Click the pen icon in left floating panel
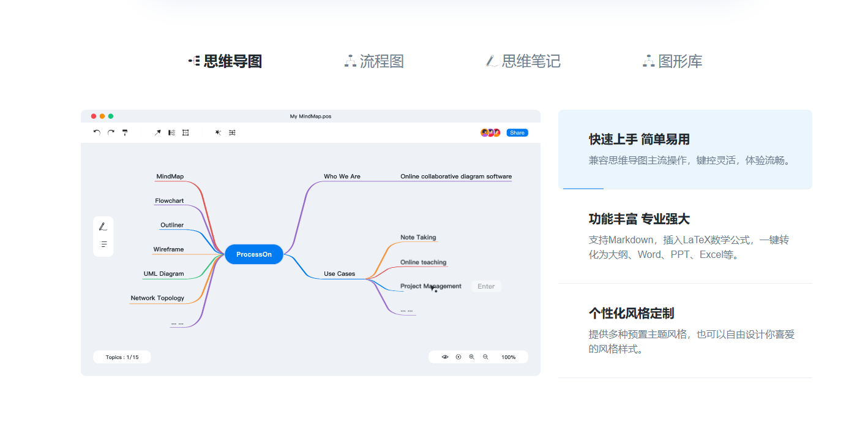 click(103, 227)
